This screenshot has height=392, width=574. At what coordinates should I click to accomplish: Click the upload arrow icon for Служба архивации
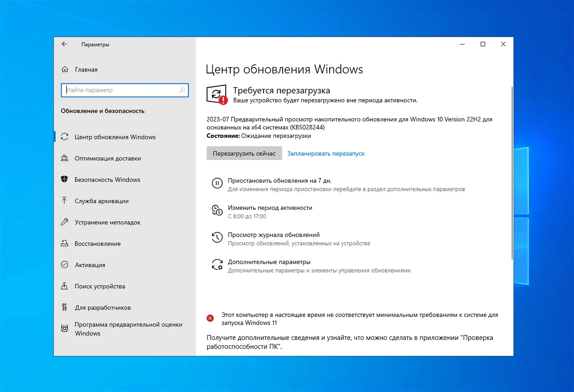(x=64, y=201)
